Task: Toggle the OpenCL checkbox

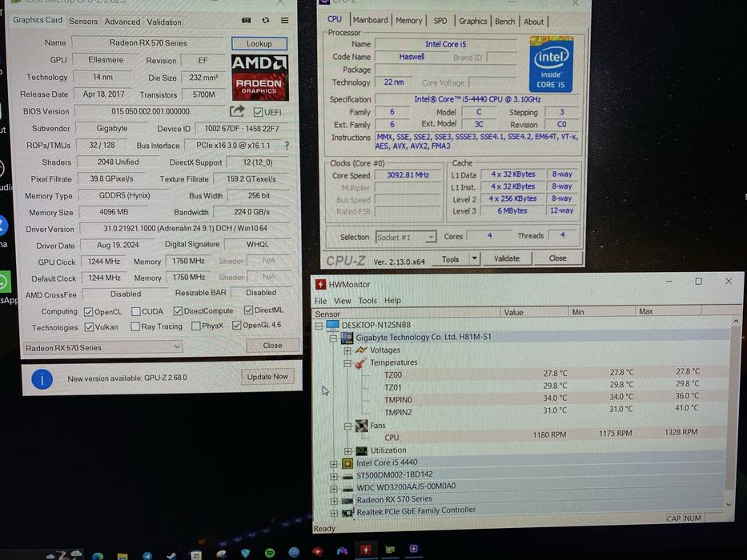Action: point(88,312)
